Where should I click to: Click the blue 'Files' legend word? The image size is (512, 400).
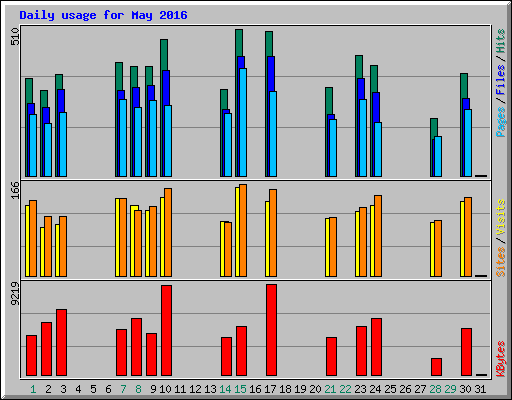[x=500, y=80]
